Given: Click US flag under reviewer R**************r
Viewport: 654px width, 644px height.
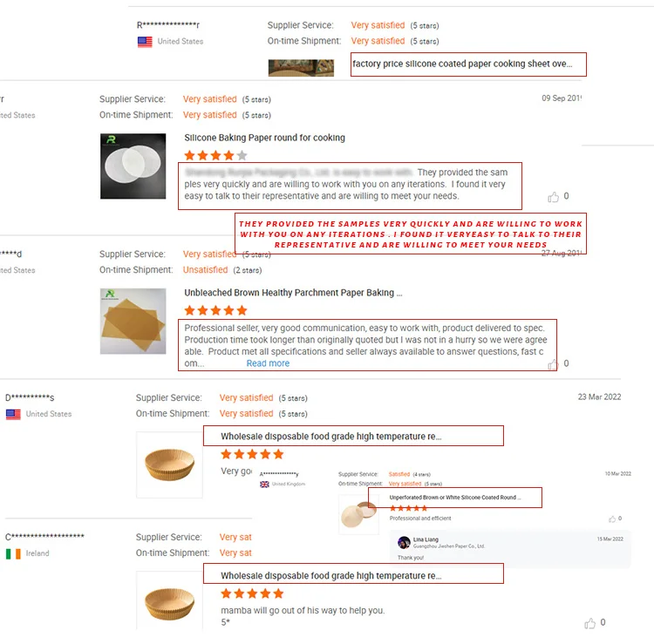Looking at the screenshot, I should pyautogui.click(x=145, y=42).
